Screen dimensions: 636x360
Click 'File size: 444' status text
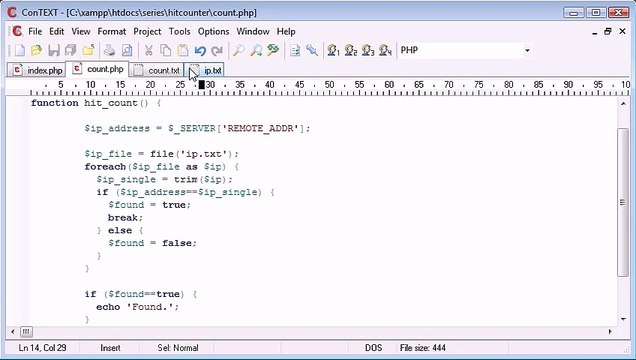coord(423,348)
